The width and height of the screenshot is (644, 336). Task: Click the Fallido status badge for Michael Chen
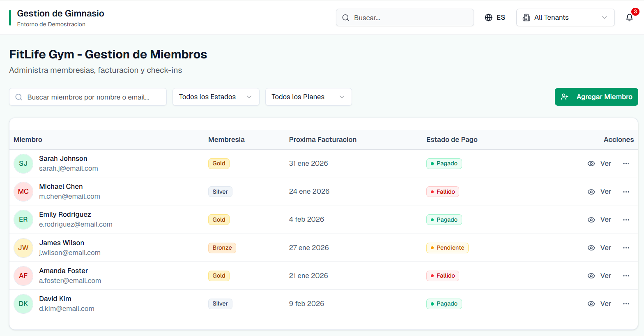coord(442,192)
